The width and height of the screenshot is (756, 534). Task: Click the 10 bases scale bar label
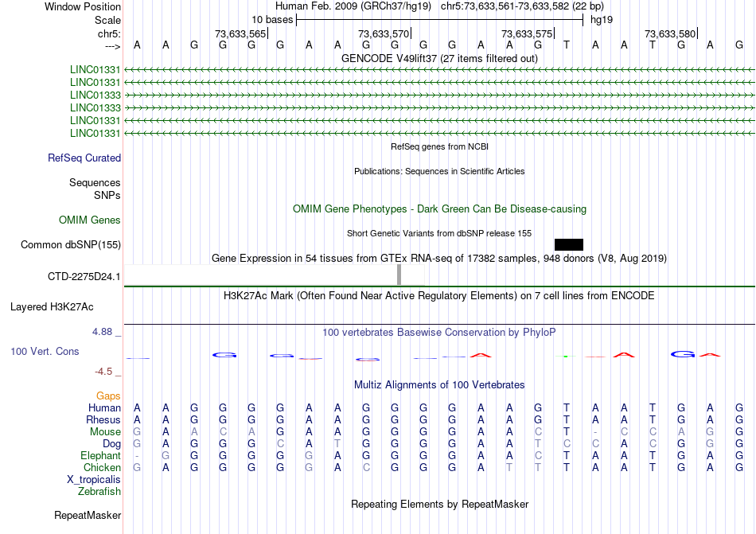click(272, 20)
